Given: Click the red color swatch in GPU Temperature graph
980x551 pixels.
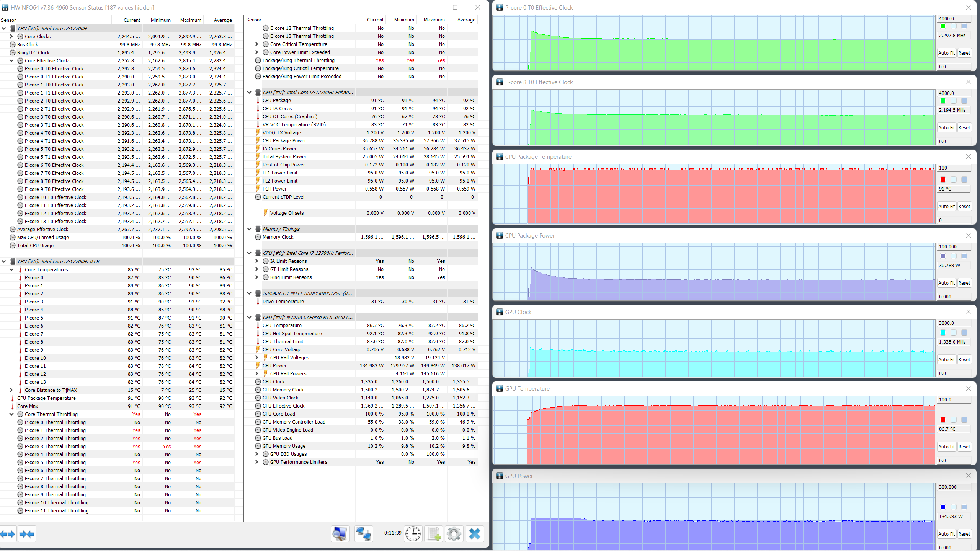Looking at the screenshot, I should (x=943, y=420).
